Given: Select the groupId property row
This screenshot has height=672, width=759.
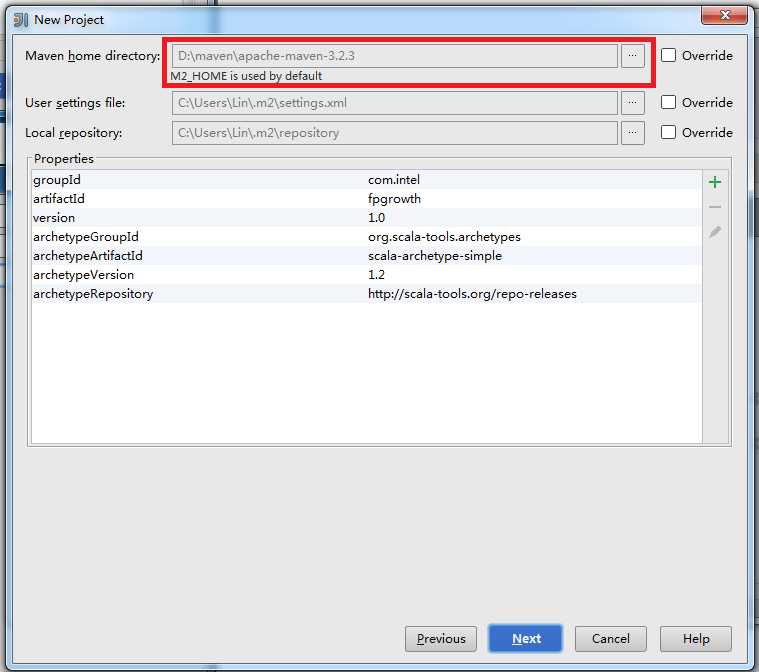Looking at the screenshot, I should [x=366, y=180].
